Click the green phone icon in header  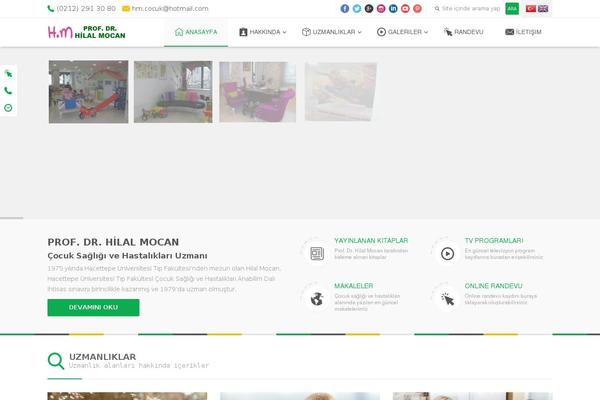tap(51, 8)
